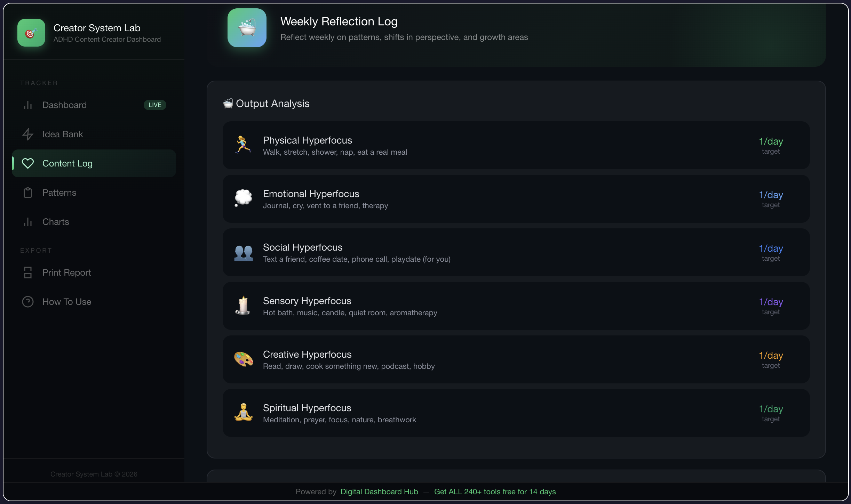Click the Content Log heart icon
The height and width of the screenshot is (504, 851).
[28, 163]
